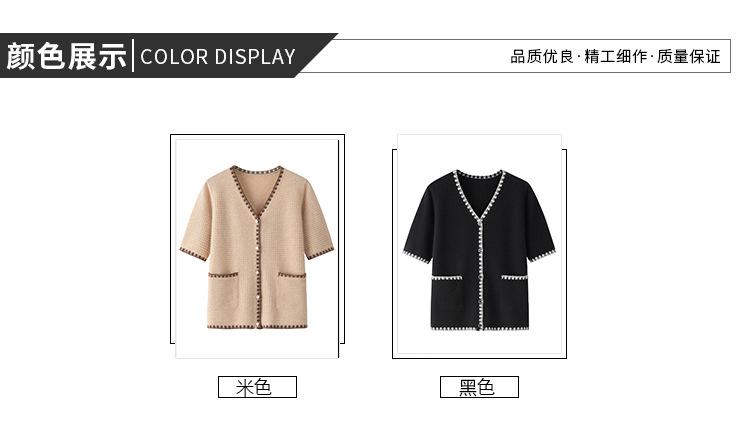Click the beige cardigan's left pocket
Viewport: 750px width, 435px height.
(x=223, y=299)
